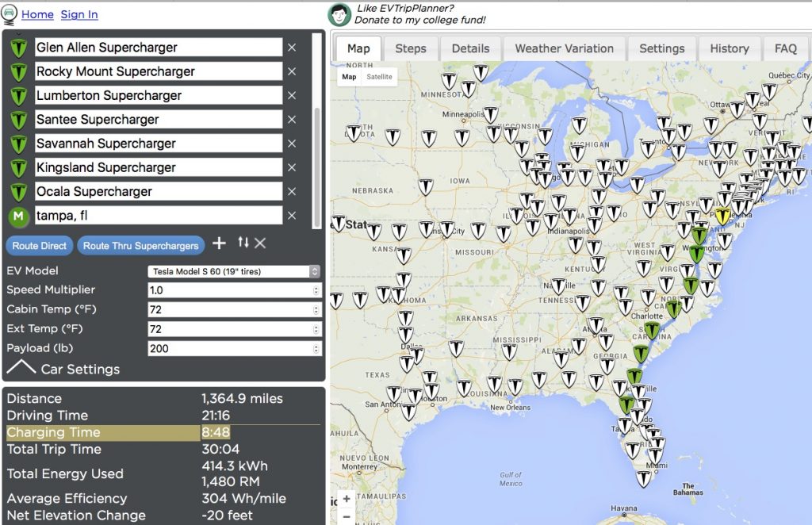Click the donate avatar icon
The width and height of the screenshot is (812, 525).
click(339, 14)
